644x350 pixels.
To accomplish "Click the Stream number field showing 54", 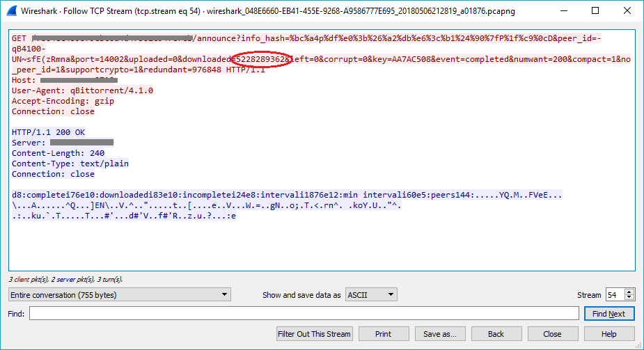I will [x=615, y=294].
